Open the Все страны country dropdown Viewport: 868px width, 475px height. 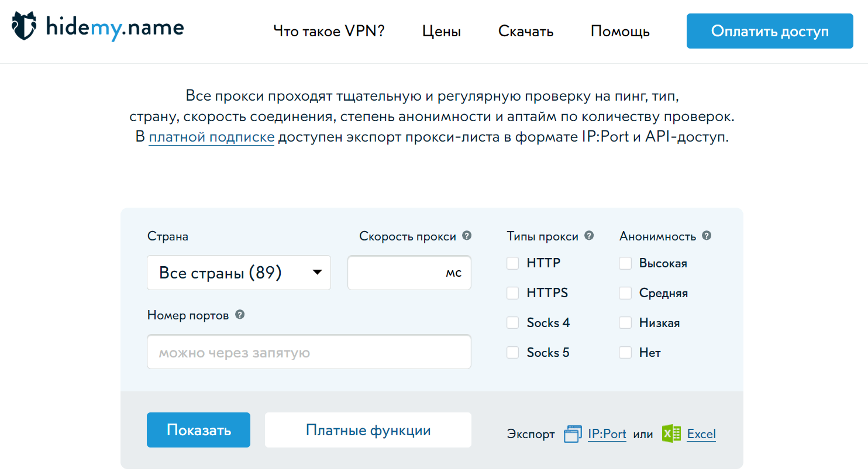click(x=239, y=273)
